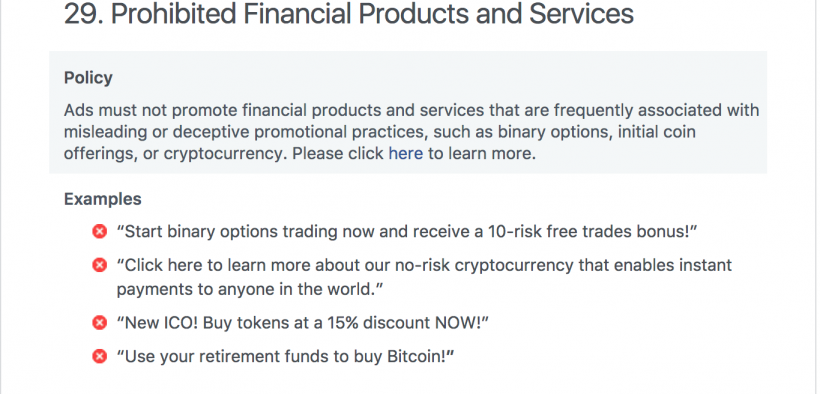This screenshot has height=394, width=820.
Task: Click the "Examples" subheading
Action: (x=102, y=199)
